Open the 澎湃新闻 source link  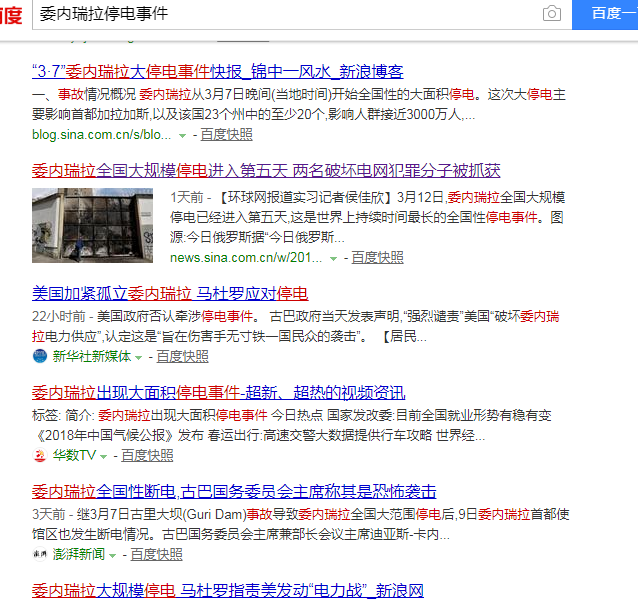click(79, 554)
